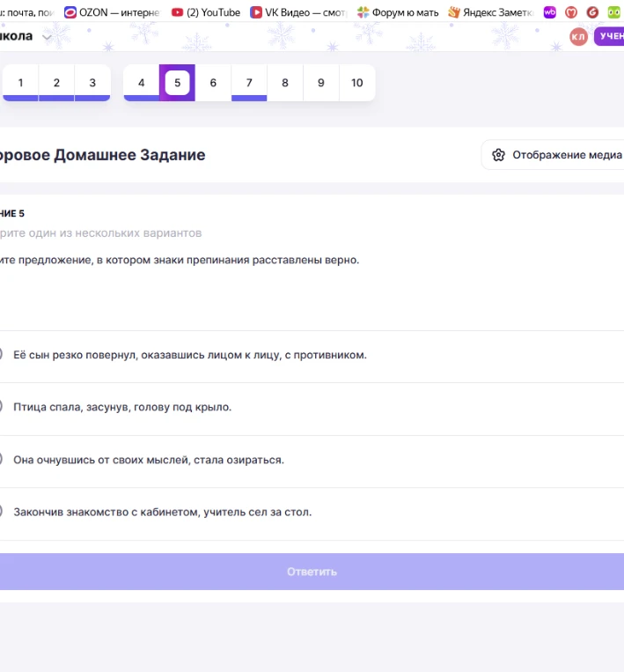This screenshot has height=672, width=624.
Task: Go to question 8
Action: 285,83
